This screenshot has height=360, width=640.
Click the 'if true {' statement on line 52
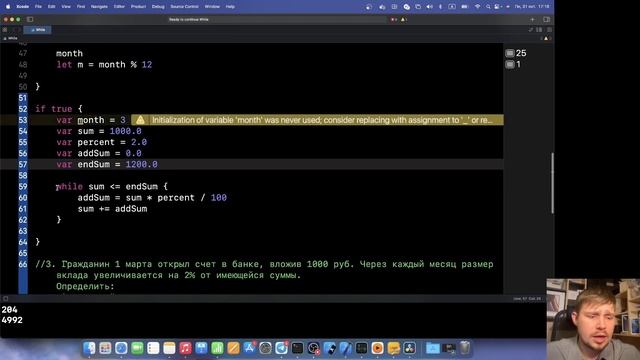tap(59, 109)
